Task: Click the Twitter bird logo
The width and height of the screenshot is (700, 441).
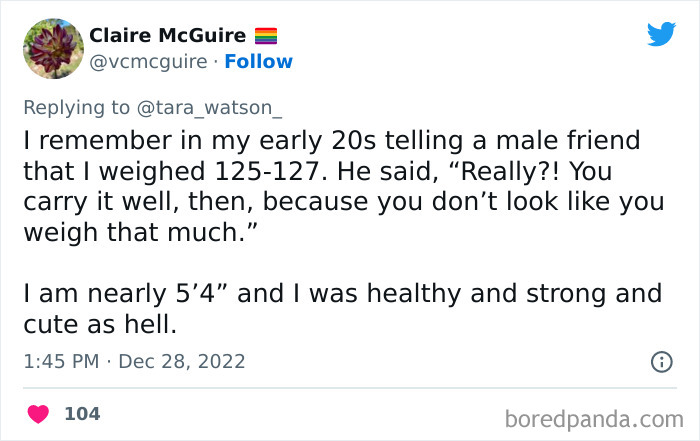Action: [x=661, y=34]
